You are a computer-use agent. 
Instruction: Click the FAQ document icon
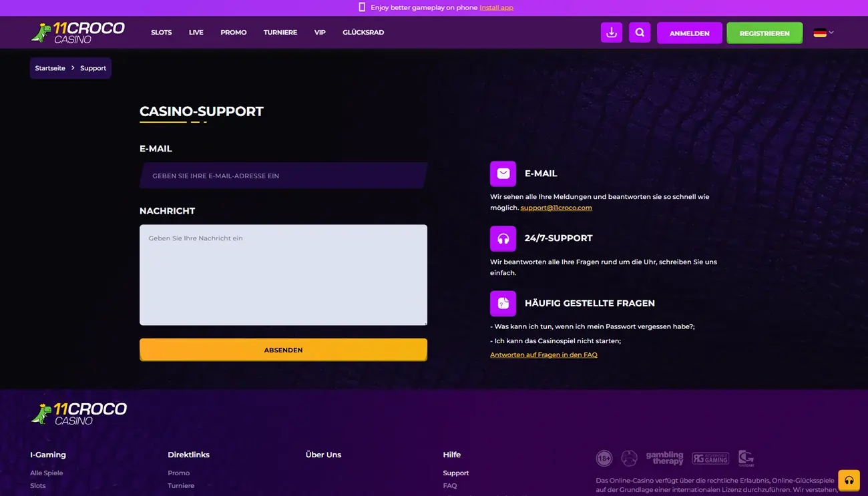pos(503,303)
